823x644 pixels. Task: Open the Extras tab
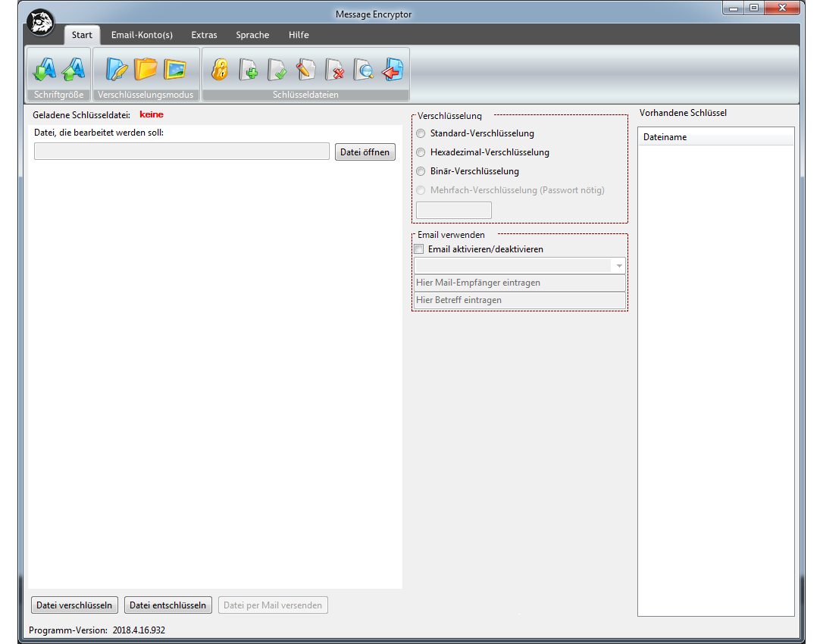(x=204, y=35)
